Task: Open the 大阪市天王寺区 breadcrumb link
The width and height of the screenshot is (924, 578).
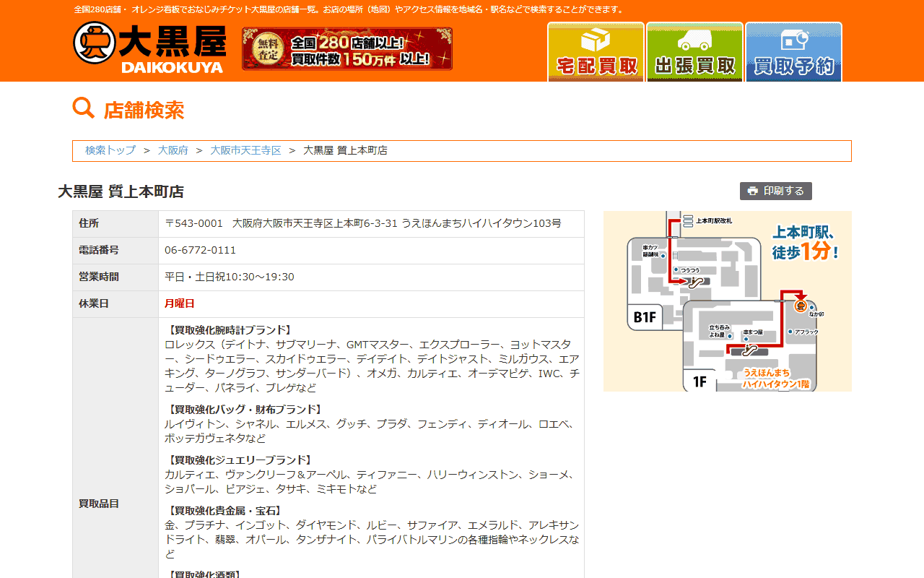Action: coord(245,150)
